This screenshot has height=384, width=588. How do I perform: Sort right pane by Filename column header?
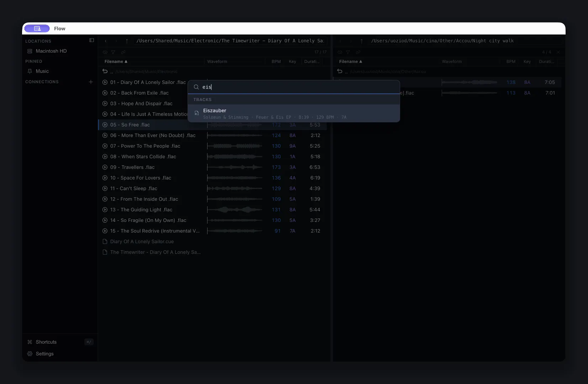pyautogui.click(x=351, y=62)
